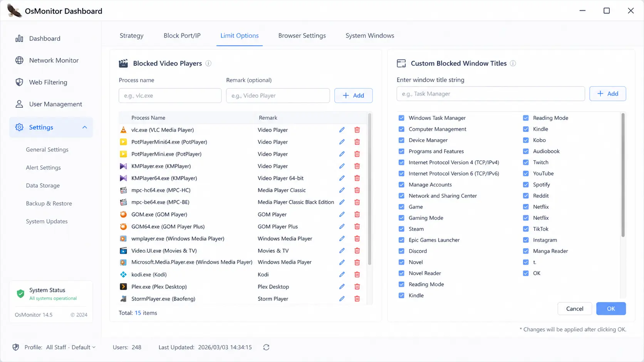Click the Cancel button

click(575, 309)
